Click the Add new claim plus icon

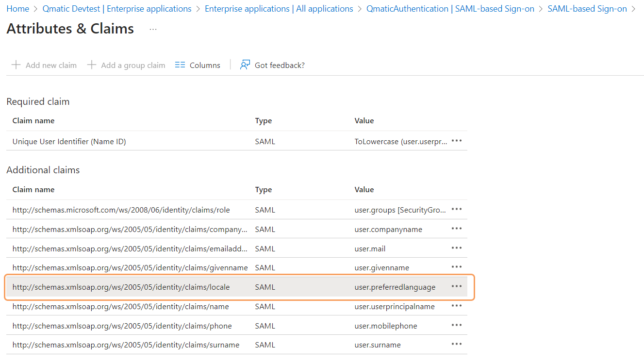point(16,65)
